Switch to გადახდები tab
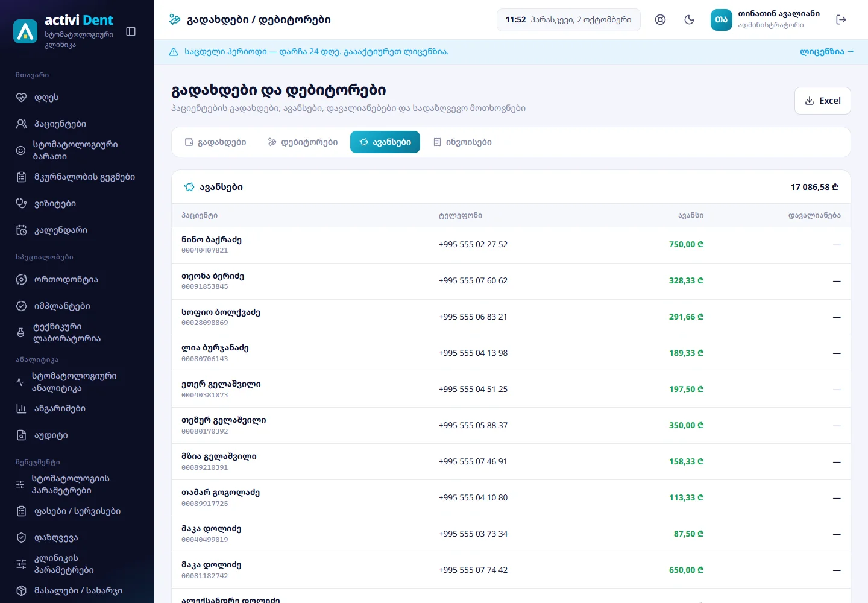The image size is (868, 603). 215,142
